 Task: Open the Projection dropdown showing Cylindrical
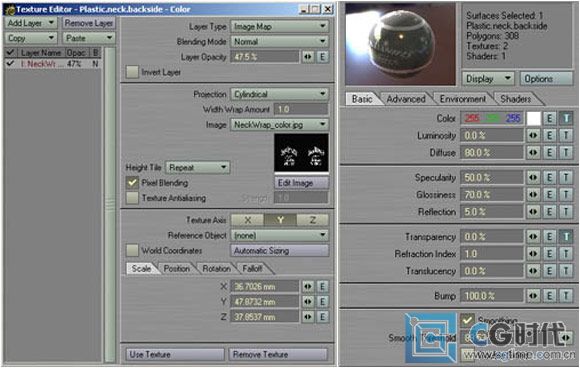pyautogui.click(x=279, y=94)
